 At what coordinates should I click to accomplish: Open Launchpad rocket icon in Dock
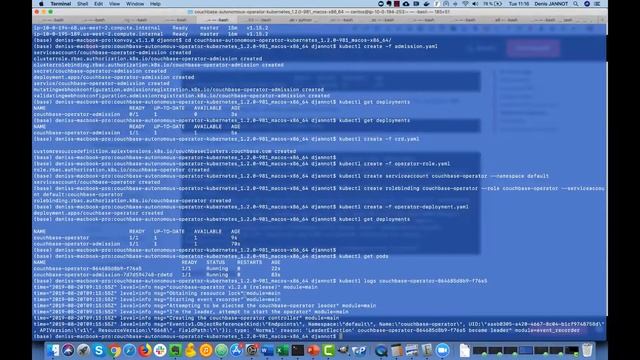[83, 350]
